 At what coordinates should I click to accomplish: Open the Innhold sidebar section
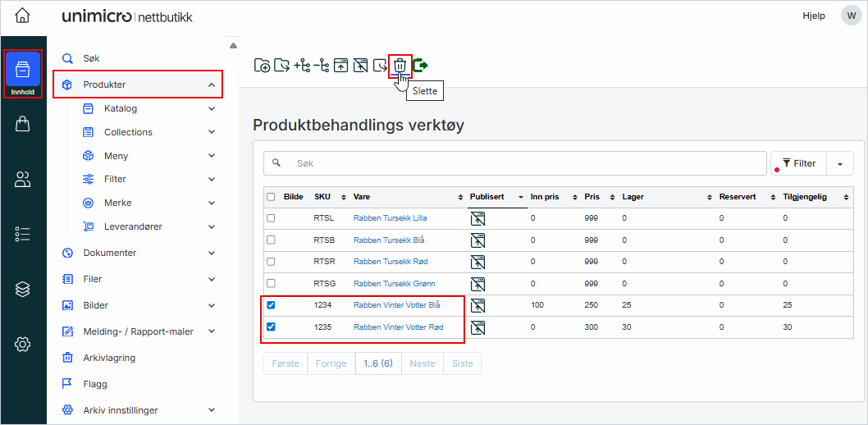23,74
